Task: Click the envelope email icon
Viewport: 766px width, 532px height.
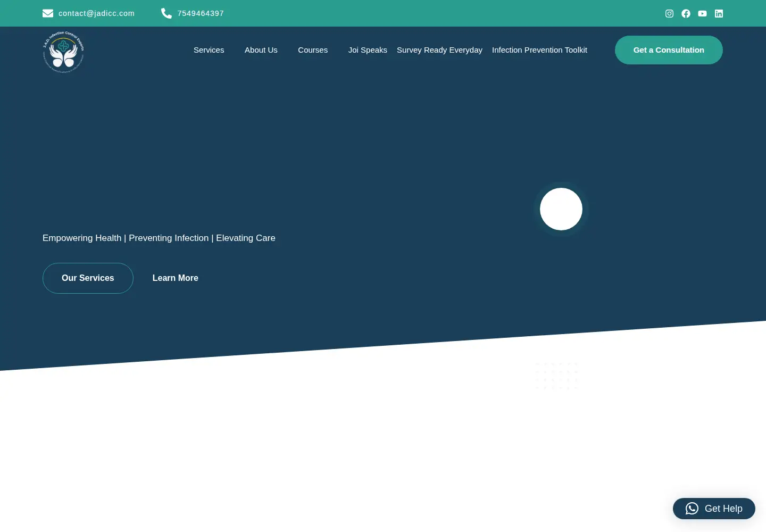Action: tap(48, 13)
